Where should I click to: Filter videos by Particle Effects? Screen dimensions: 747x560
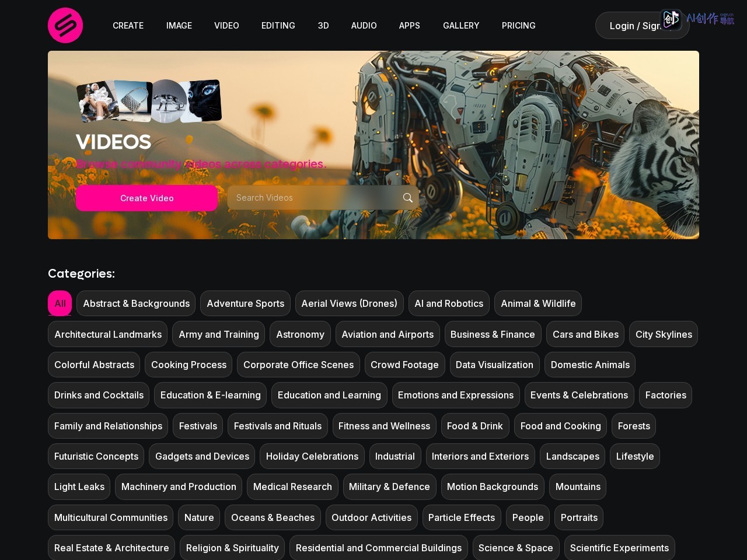[x=462, y=517]
